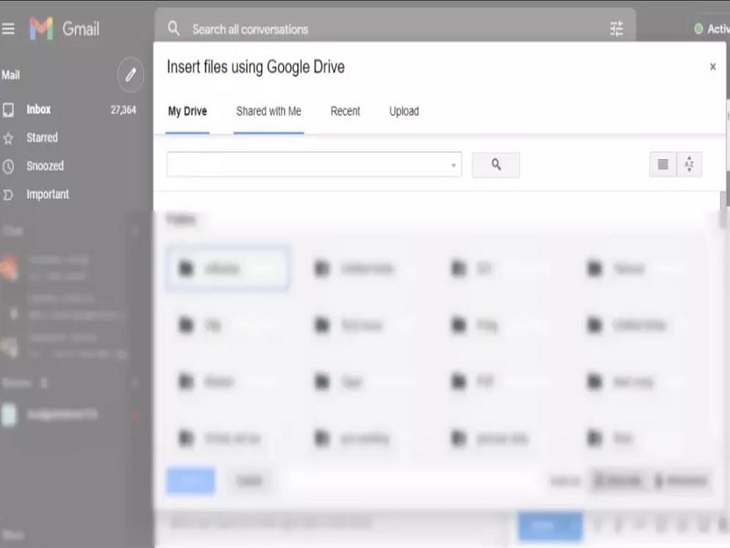Click the Cancel button in dialog
This screenshot has width=730, height=548.
[249, 481]
